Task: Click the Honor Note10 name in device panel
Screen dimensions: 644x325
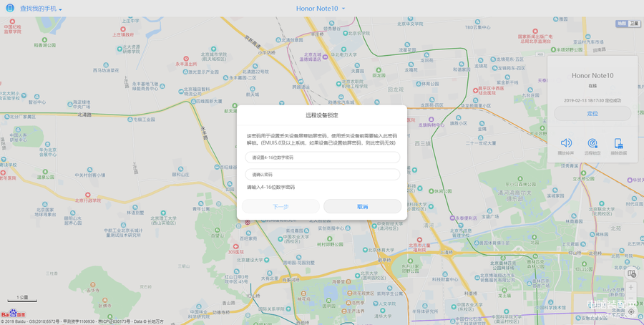Action: [x=592, y=76]
